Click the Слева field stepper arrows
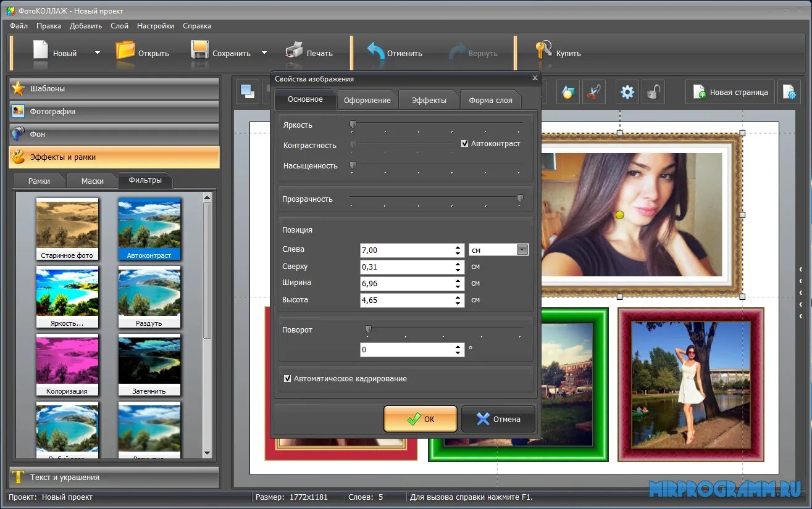812x509 pixels. pyautogui.click(x=458, y=250)
